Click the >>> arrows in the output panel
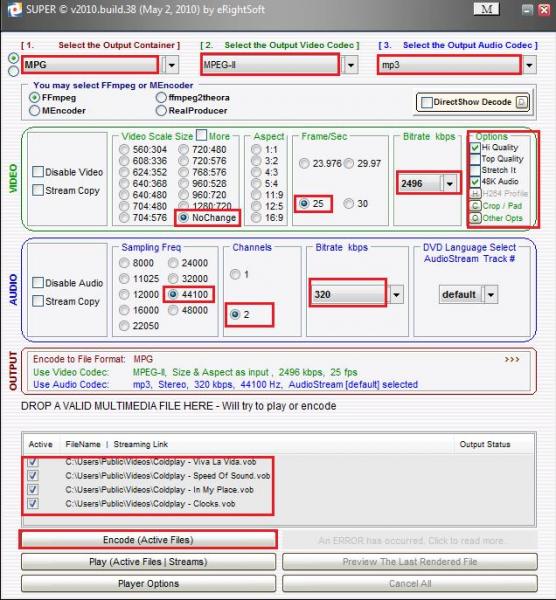 [x=512, y=359]
